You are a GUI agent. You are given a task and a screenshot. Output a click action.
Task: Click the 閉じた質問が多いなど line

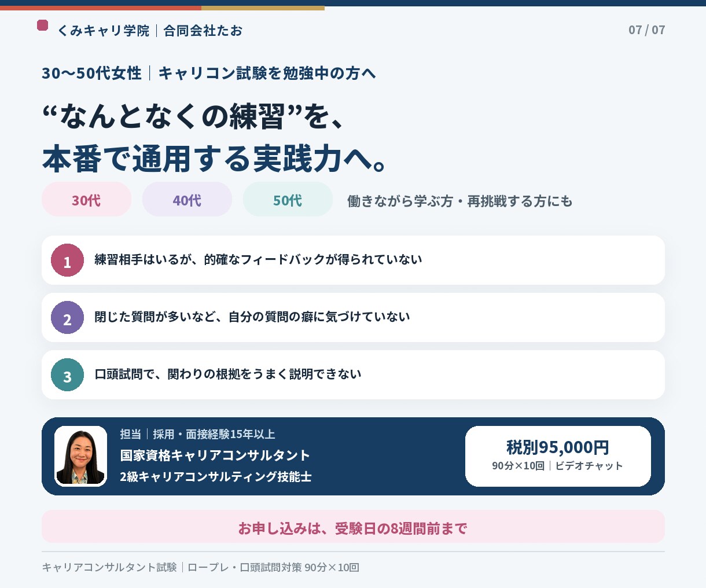pyautogui.click(x=252, y=317)
